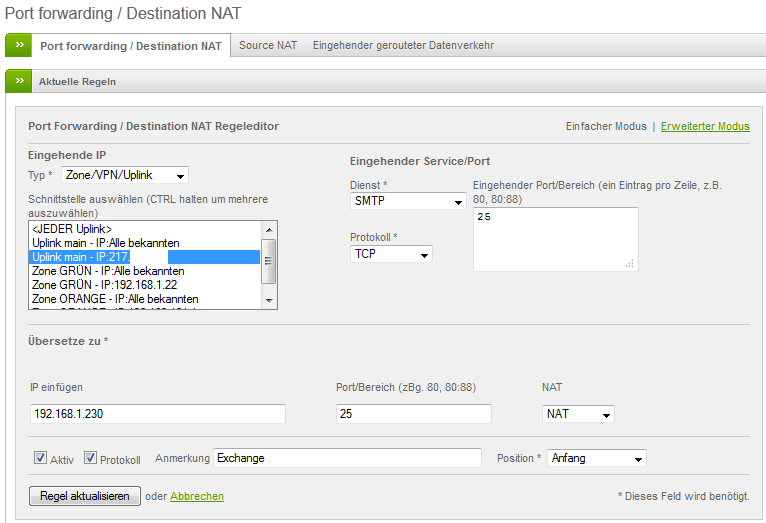
Task: Click the Regel aktualisieren button
Action: 85,496
